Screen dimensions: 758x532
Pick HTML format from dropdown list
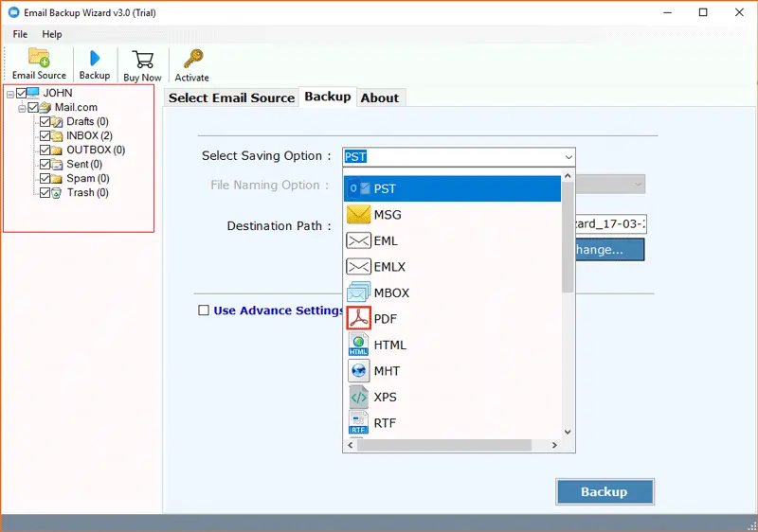389,346
